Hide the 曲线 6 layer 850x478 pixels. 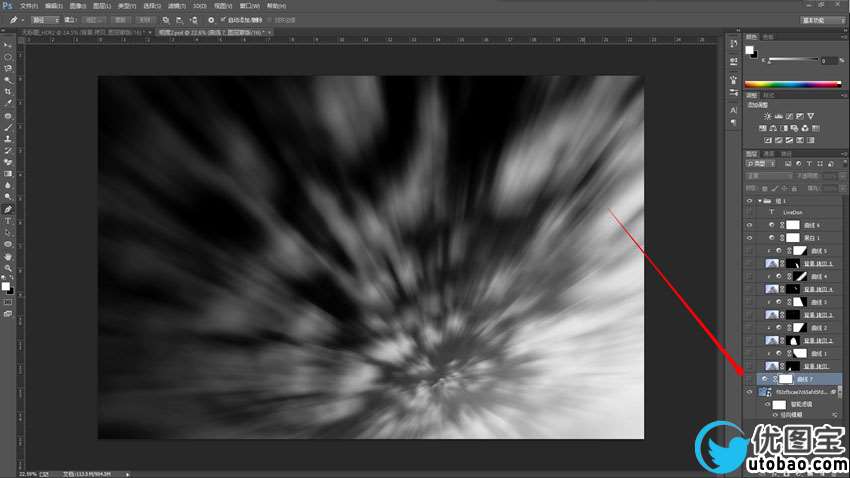click(749, 225)
